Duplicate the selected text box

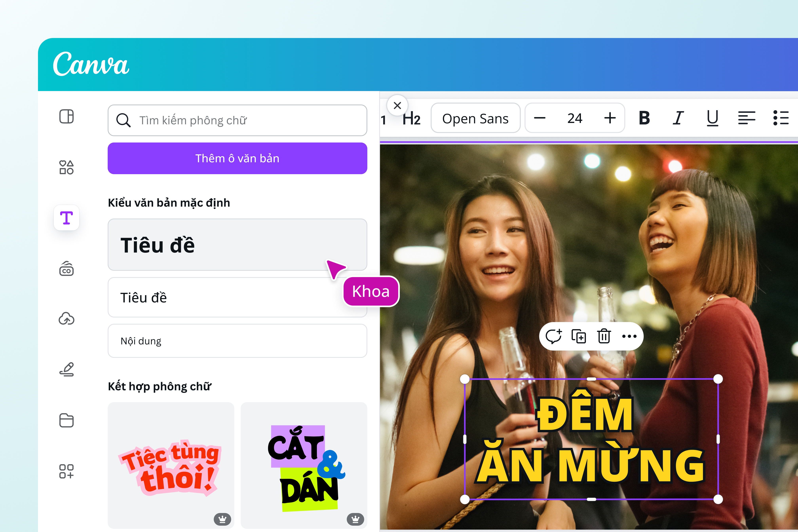click(579, 336)
